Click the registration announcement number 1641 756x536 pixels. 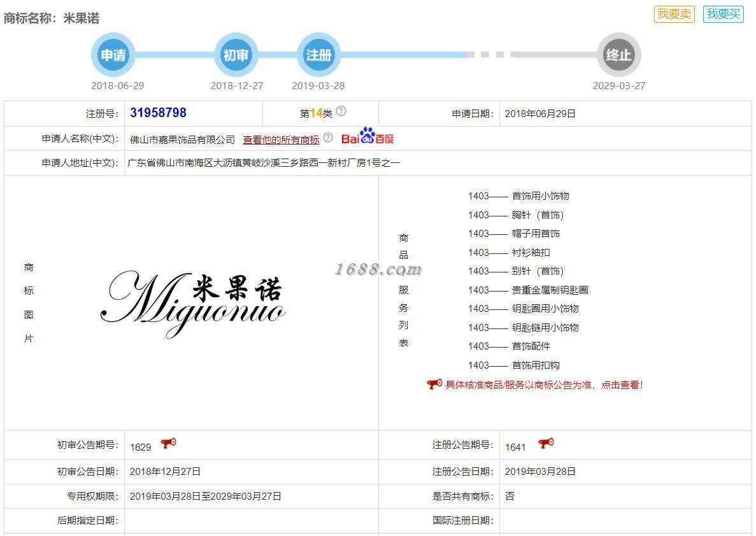click(515, 448)
